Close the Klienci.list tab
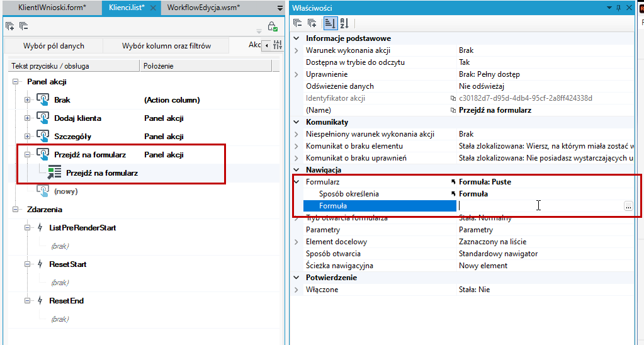This screenshot has height=345, width=644. coord(153,8)
